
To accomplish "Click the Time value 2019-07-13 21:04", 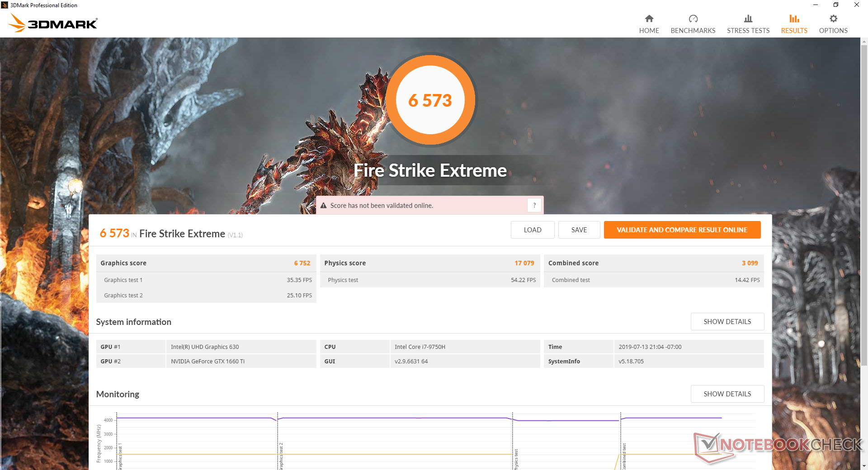I will (689, 347).
